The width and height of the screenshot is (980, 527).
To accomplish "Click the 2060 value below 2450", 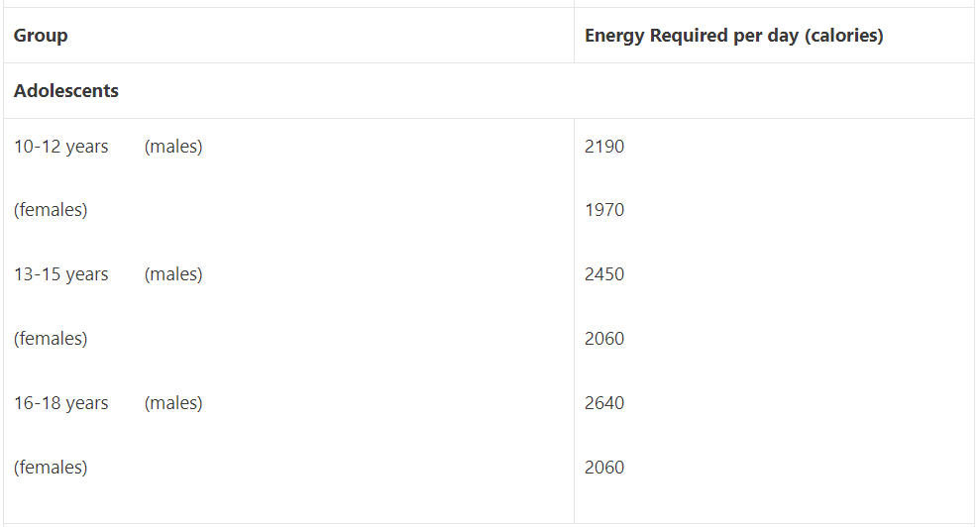I will 604,339.
